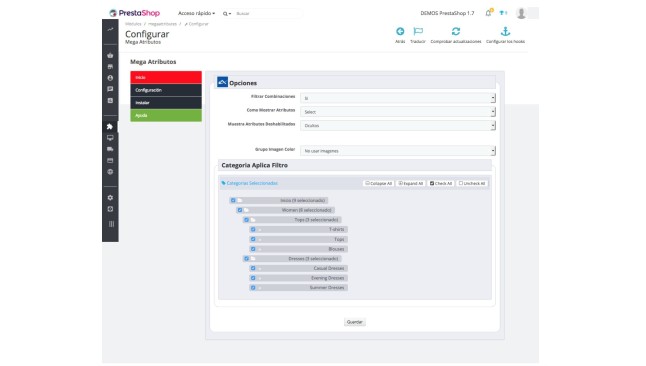Click the Guardar save button
Viewport: 646px width, 366px height.
[x=355, y=322]
